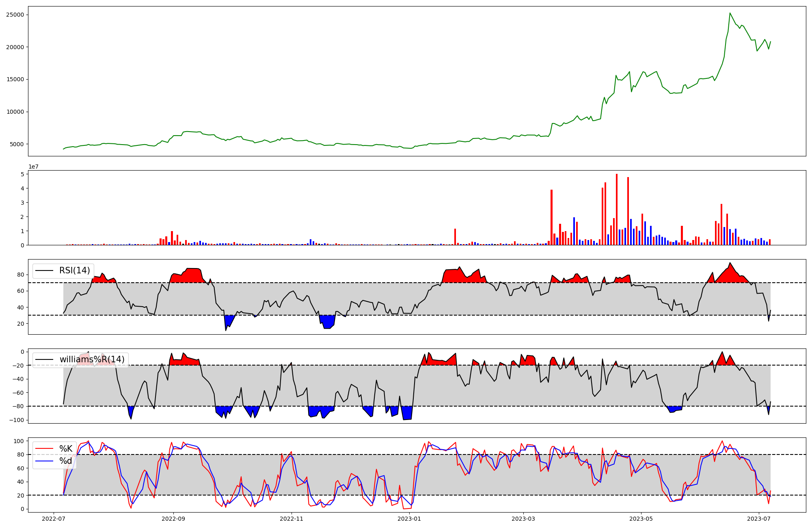Viewport: 812px width, 528px height.
Task: Click the 2022-09 x-axis date label
Action: point(174,519)
